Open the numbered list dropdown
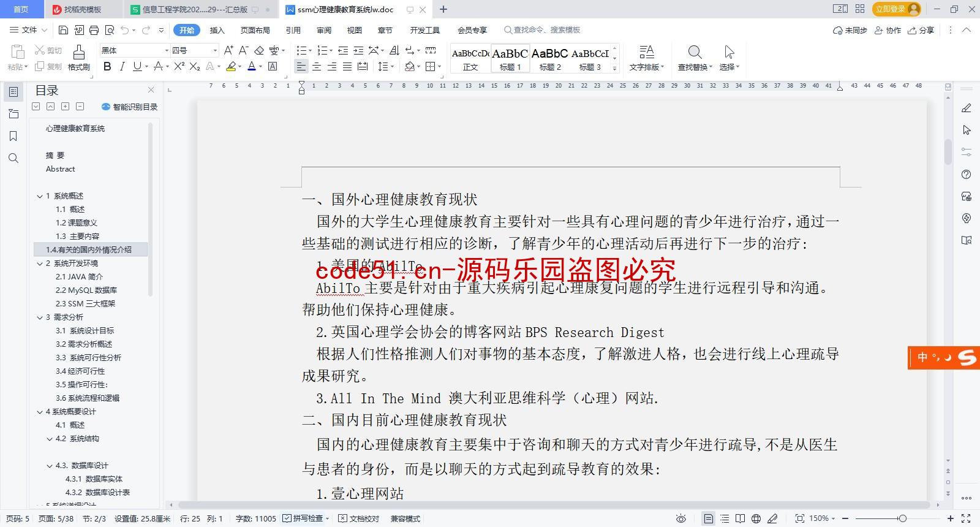Viewport: 980px width, 527px height. (331, 51)
